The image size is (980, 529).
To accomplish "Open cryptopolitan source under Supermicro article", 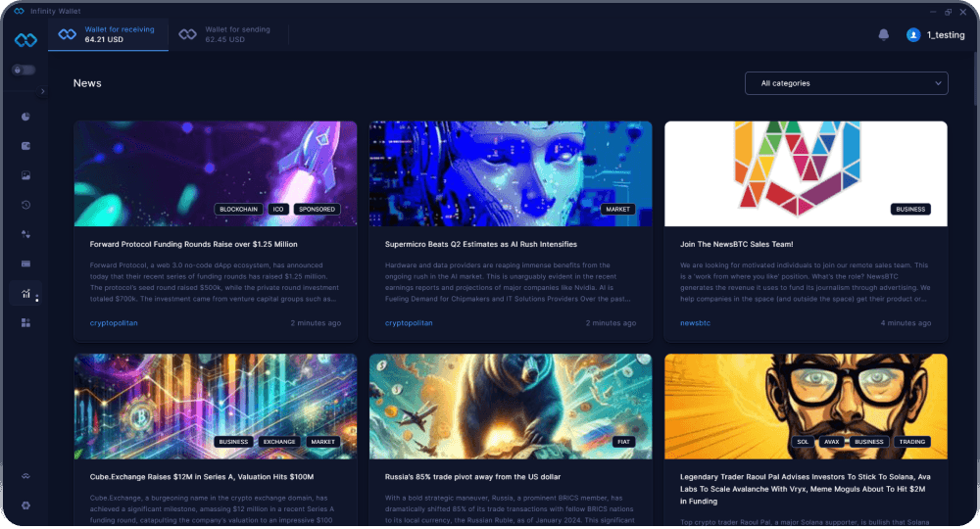I will (x=409, y=323).
